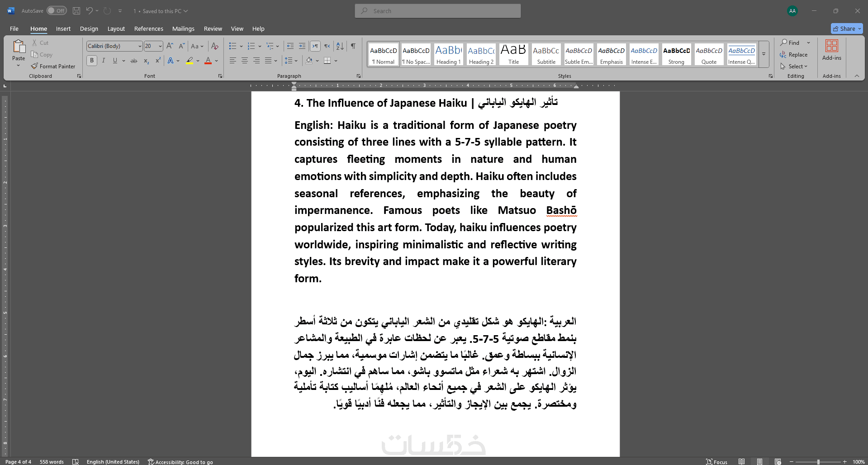Click the Save icon in title bar
The image size is (868, 465).
tap(76, 11)
